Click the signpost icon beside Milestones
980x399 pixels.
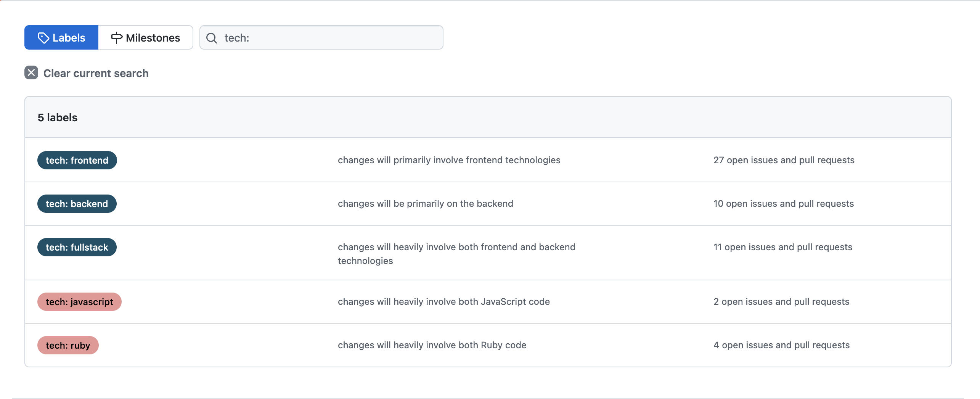click(x=116, y=38)
